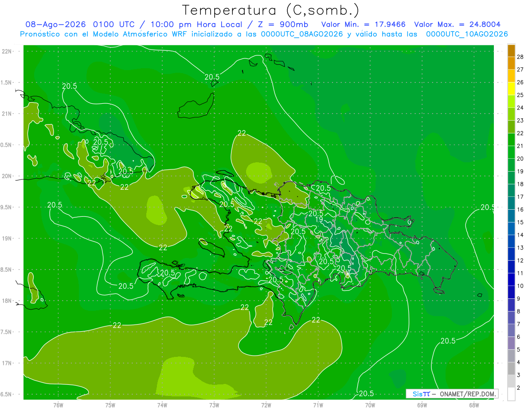This screenshot has height=411, width=532.
Task: Click the '0100 UTC' time text
Action: point(115,24)
